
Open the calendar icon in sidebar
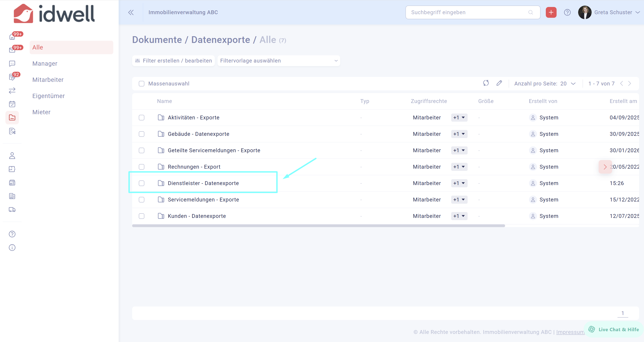point(12,104)
